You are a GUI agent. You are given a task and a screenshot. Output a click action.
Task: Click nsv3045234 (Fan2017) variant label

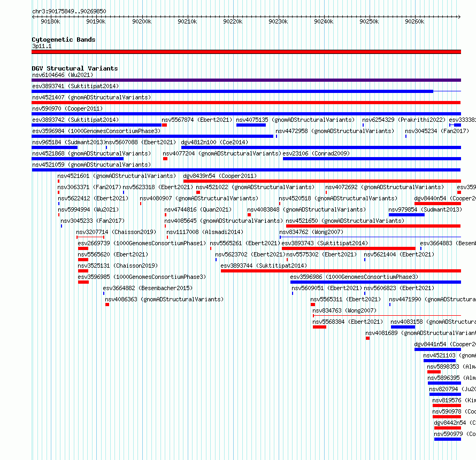coord(437,131)
